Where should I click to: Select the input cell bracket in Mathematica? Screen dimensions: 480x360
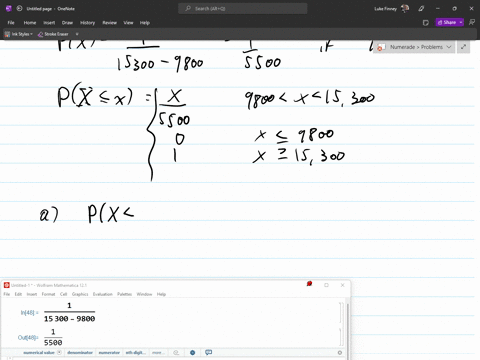pos(340,312)
